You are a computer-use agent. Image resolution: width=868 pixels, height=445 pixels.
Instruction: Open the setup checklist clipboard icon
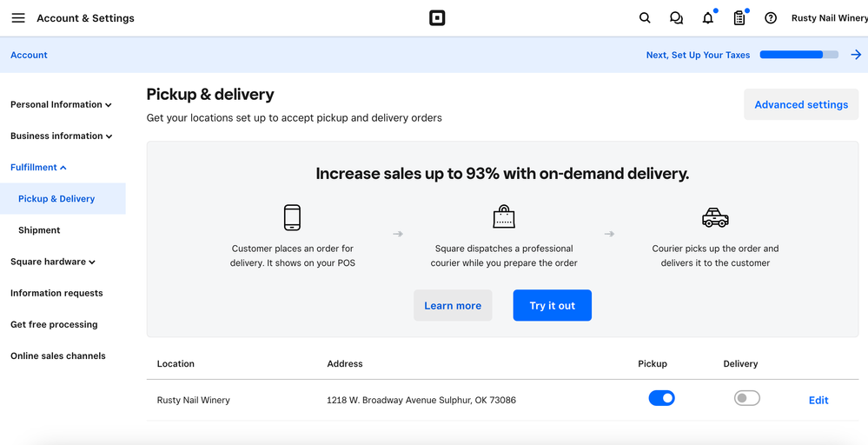[739, 18]
